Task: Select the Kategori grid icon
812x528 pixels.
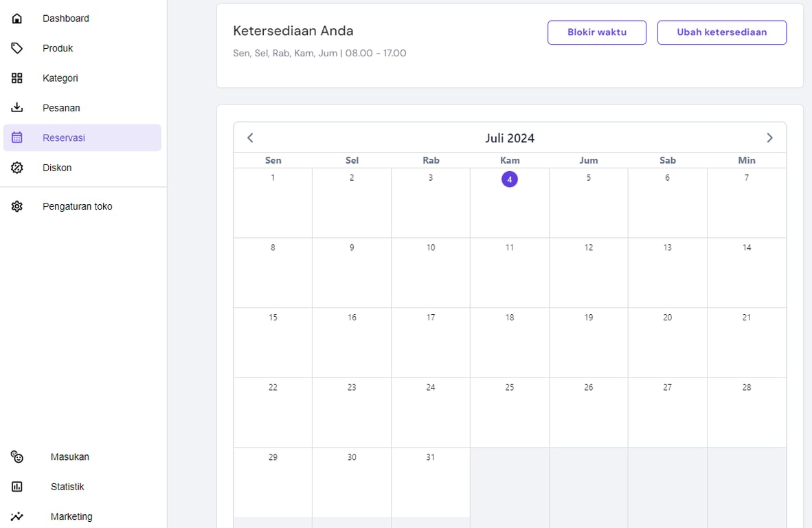Action: tap(17, 78)
